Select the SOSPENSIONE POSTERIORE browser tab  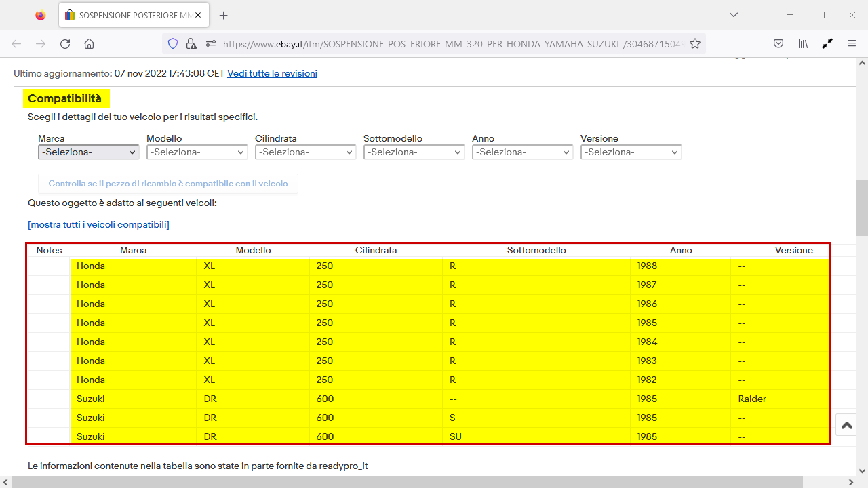(x=134, y=15)
